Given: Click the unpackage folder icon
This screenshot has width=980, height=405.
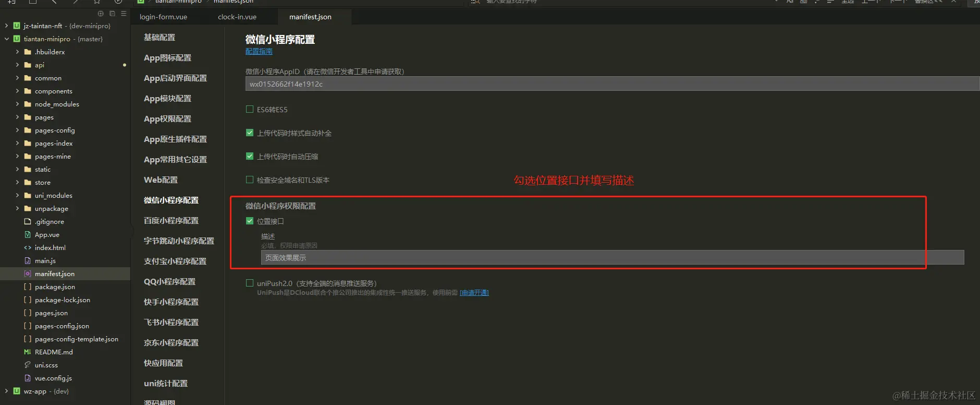Looking at the screenshot, I should 28,208.
